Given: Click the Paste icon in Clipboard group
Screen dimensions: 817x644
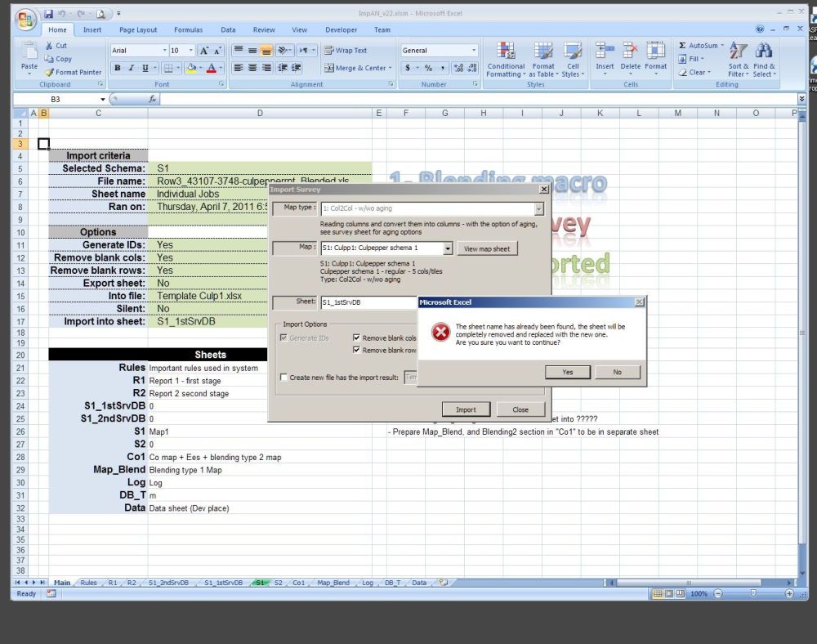Looking at the screenshot, I should point(29,53).
